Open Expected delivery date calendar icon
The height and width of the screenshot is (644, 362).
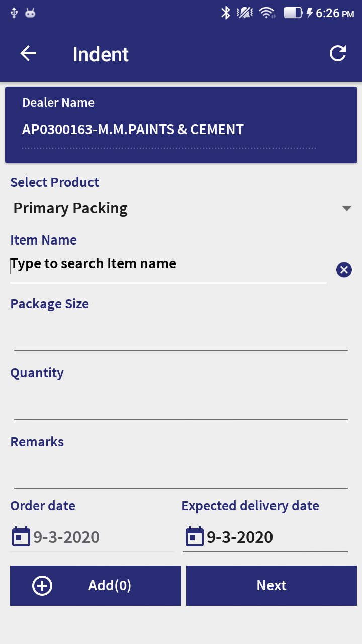point(194,537)
